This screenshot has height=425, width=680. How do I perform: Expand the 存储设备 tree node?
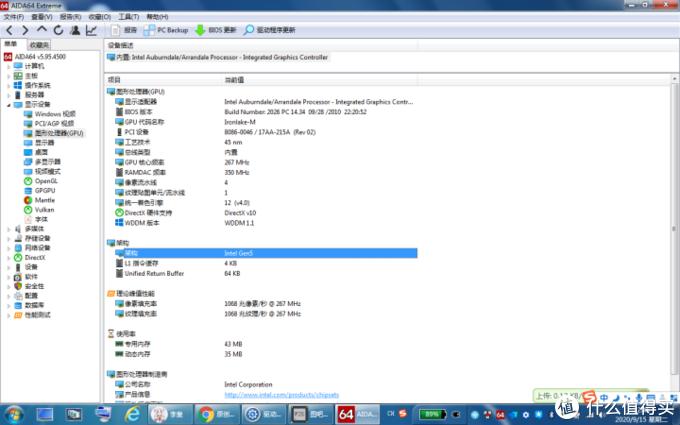8,239
